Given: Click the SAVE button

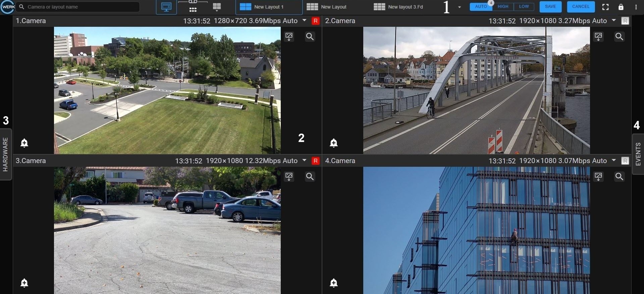Looking at the screenshot, I should point(550,7).
